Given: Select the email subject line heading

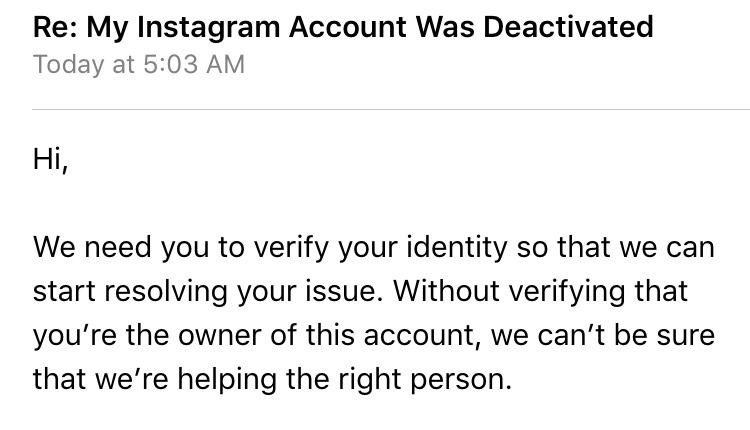Looking at the screenshot, I should click(343, 27).
